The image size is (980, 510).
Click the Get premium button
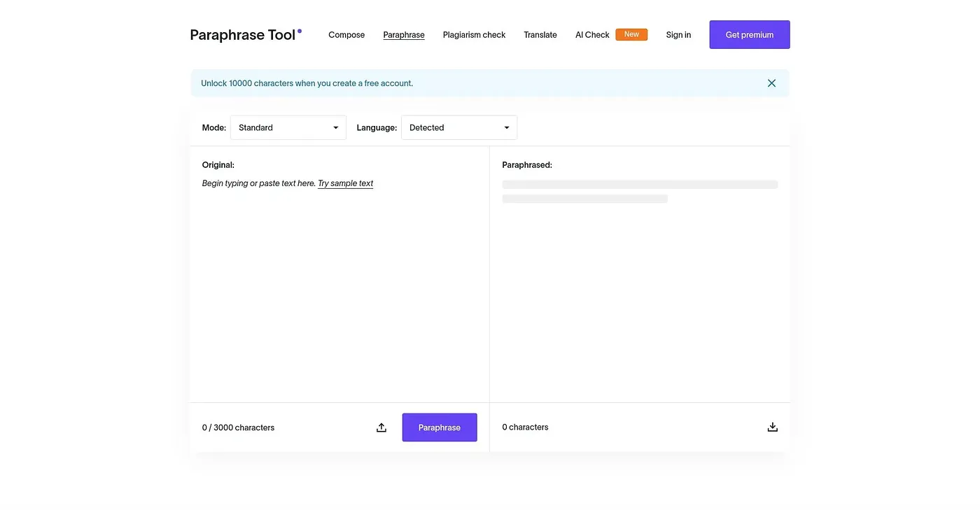[750, 35]
